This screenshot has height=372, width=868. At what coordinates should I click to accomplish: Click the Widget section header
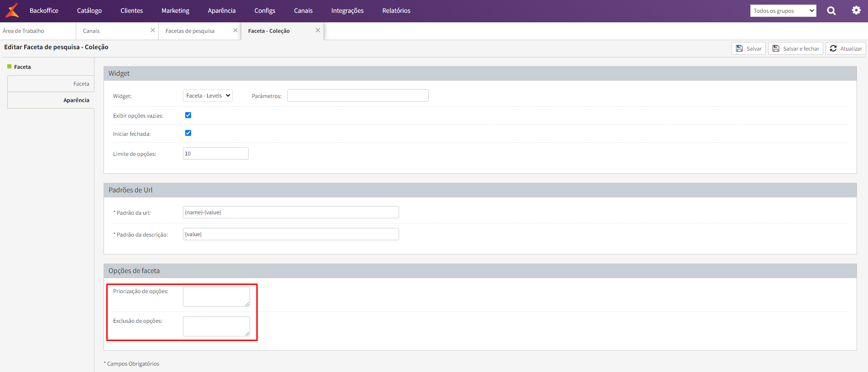point(480,73)
